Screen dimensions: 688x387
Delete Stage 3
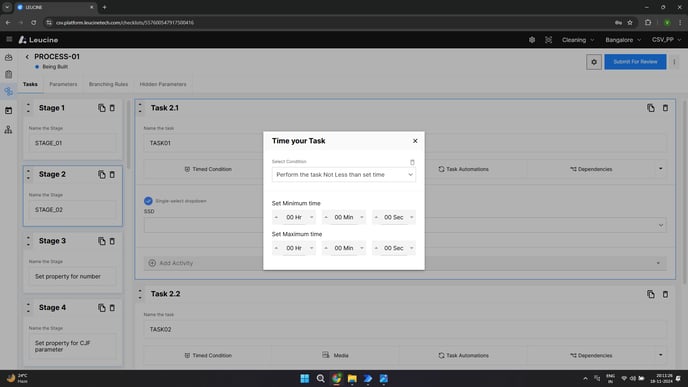(112, 241)
